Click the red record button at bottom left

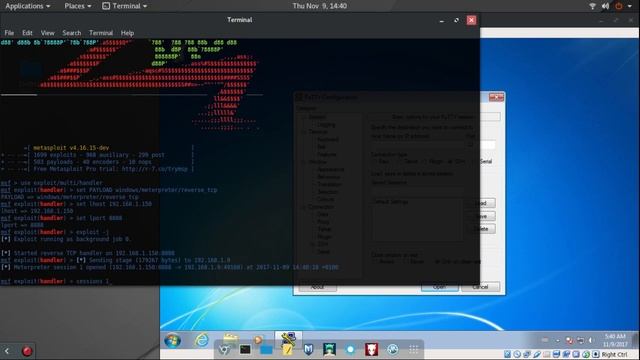27,351
